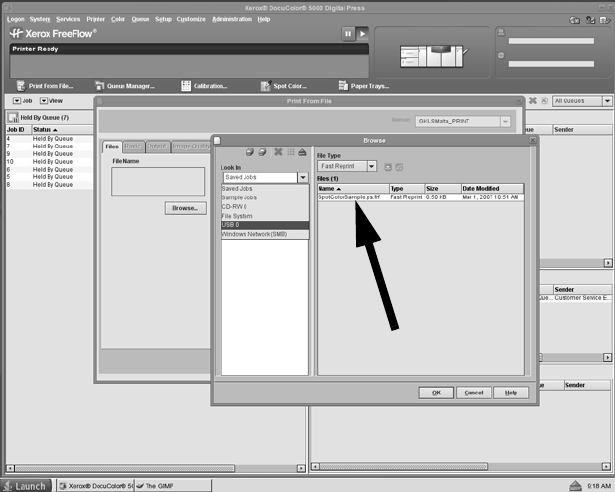Viewport: 615px width, 492px height.
Task: Resume printing with the play button
Action: pos(362,34)
